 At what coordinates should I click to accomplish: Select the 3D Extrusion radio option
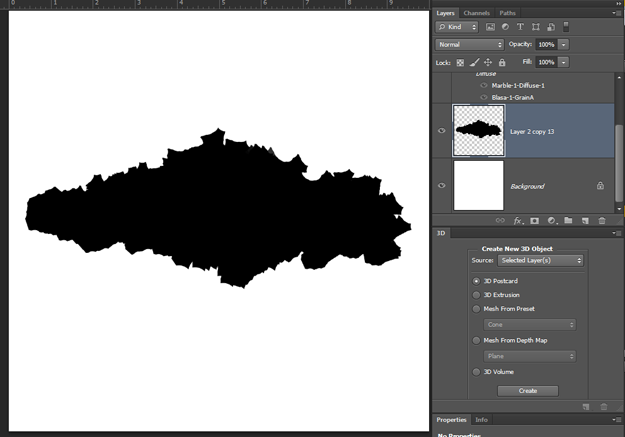point(476,295)
